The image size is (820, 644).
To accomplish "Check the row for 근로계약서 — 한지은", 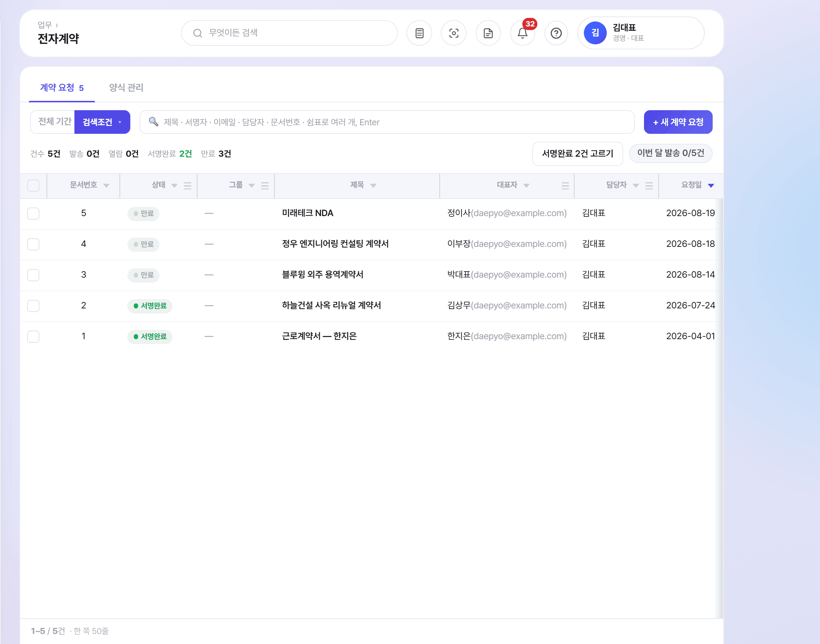I will pyautogui.click(x=33, y=336).
